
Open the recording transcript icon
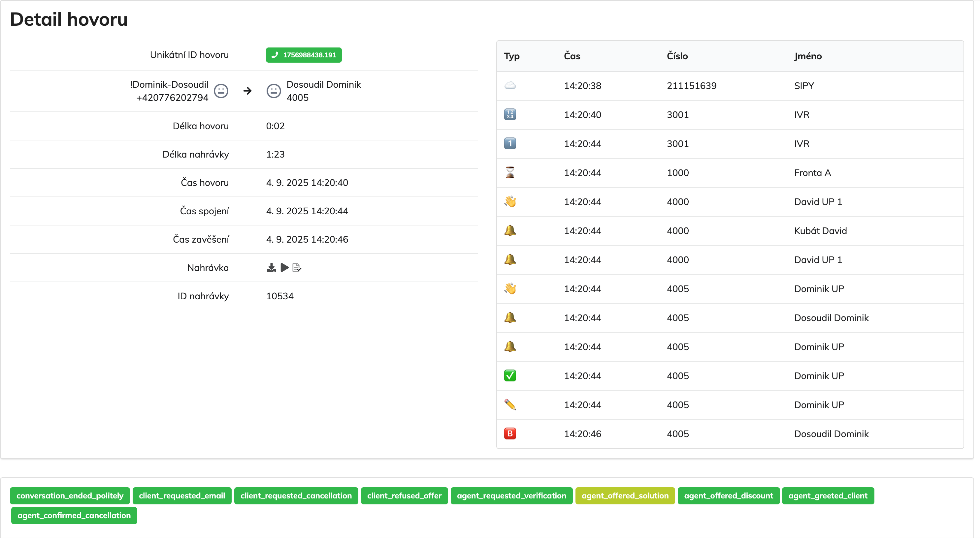pos(297,268)
